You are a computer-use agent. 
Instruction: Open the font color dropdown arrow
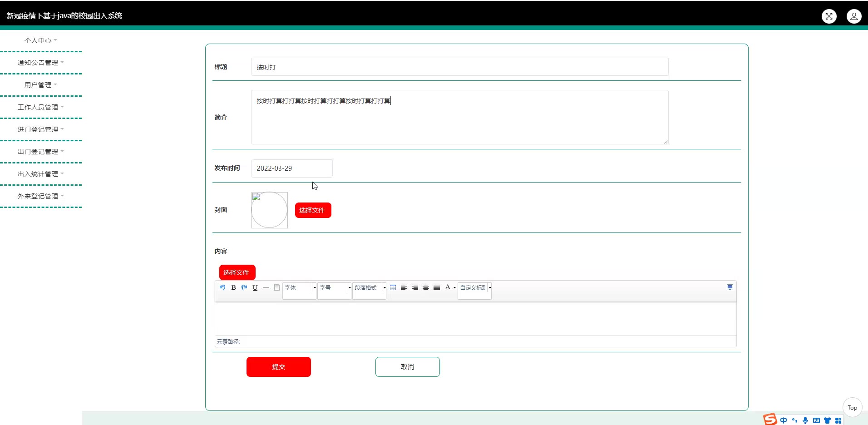tap(454, 288)
